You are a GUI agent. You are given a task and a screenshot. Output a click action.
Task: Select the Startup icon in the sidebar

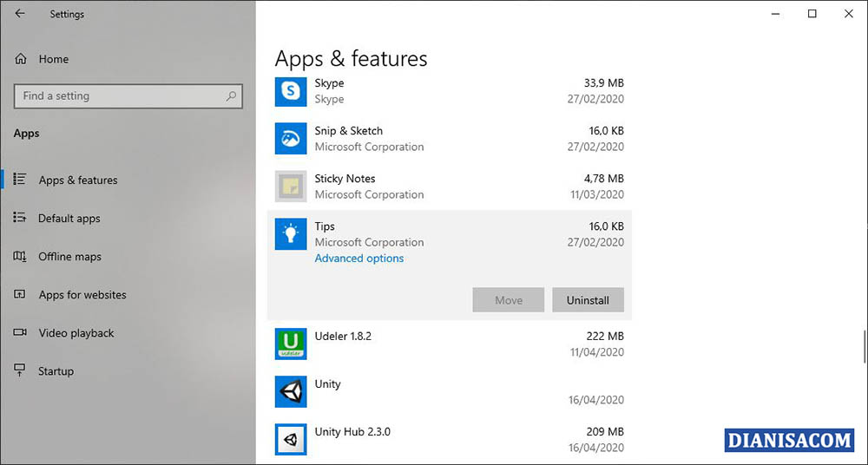(19, 370)
